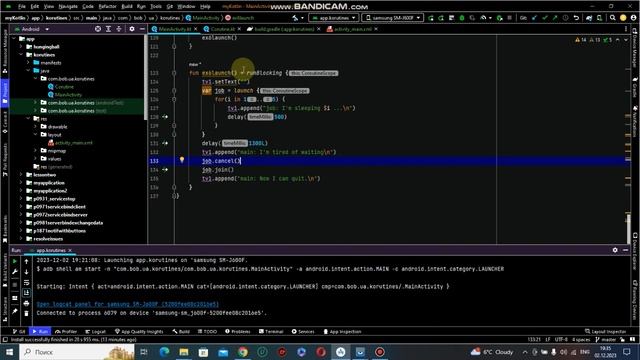
Task: Click the Git history clock icon
Action: [565, 18]
